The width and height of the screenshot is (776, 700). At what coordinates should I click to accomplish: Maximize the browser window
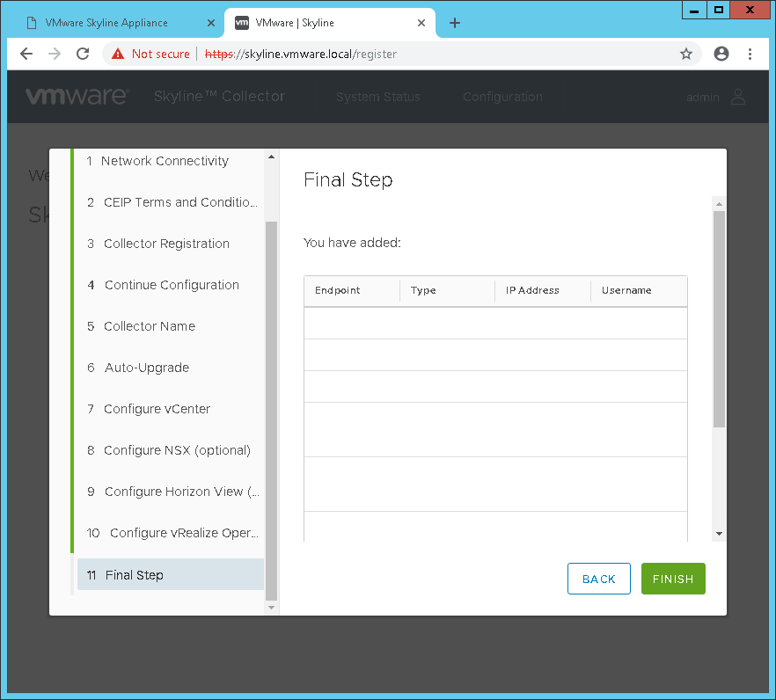pos(719,10)
